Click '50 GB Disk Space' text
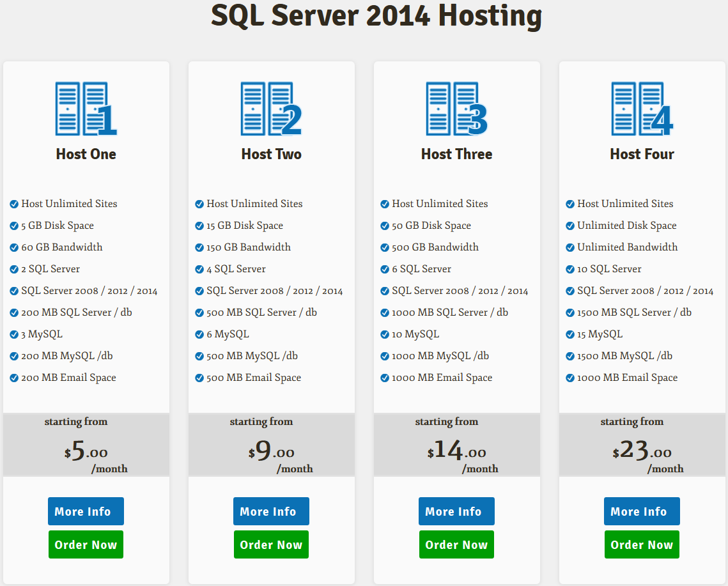 click(x=431, y=226)
